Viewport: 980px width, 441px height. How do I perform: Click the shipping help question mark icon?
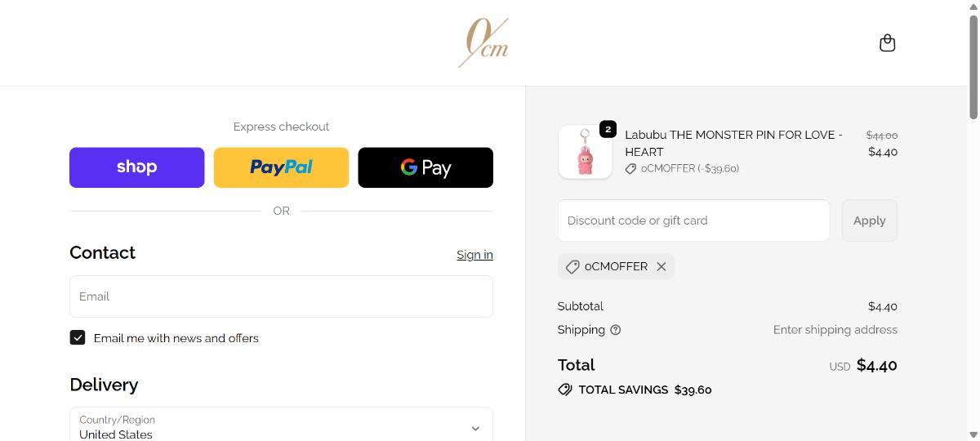point(616,330)
